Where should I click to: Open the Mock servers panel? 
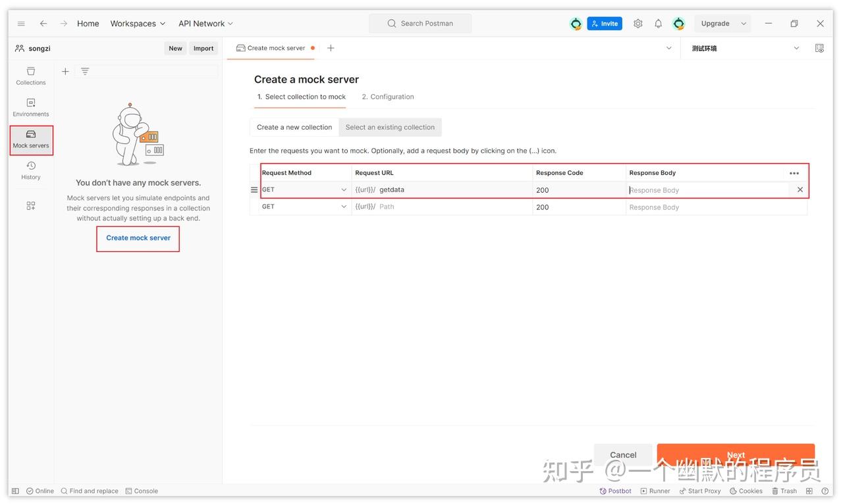tap(30, 139)
